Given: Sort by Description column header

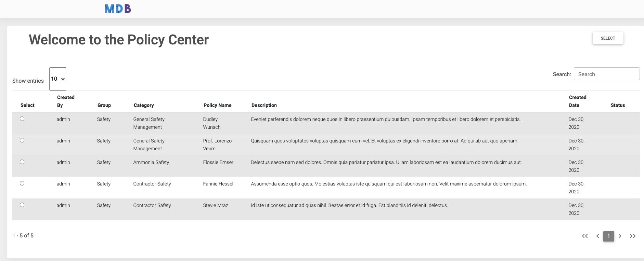Looking at the screenshot, I should tap(264, 105).
